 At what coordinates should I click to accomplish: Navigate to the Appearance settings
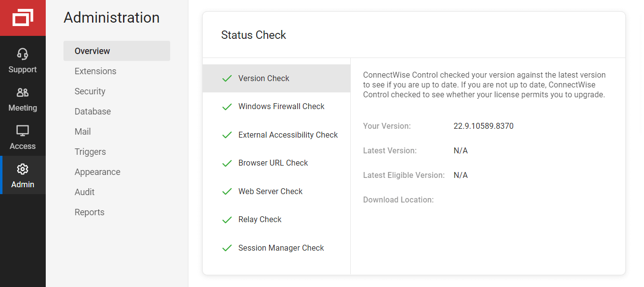[x=97, y=172]
